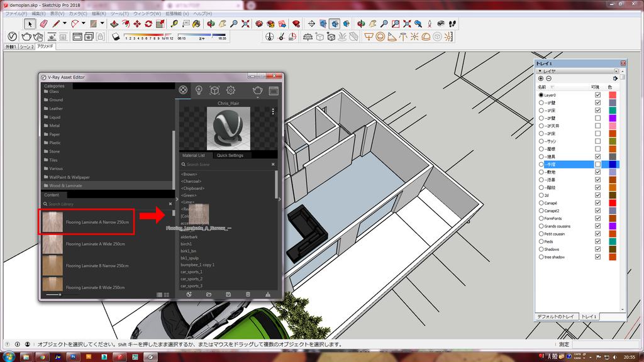Activate the Push/Pull tool
This screenshot has height=362, width=644.
pyautogui.click(x=114, y=24)
